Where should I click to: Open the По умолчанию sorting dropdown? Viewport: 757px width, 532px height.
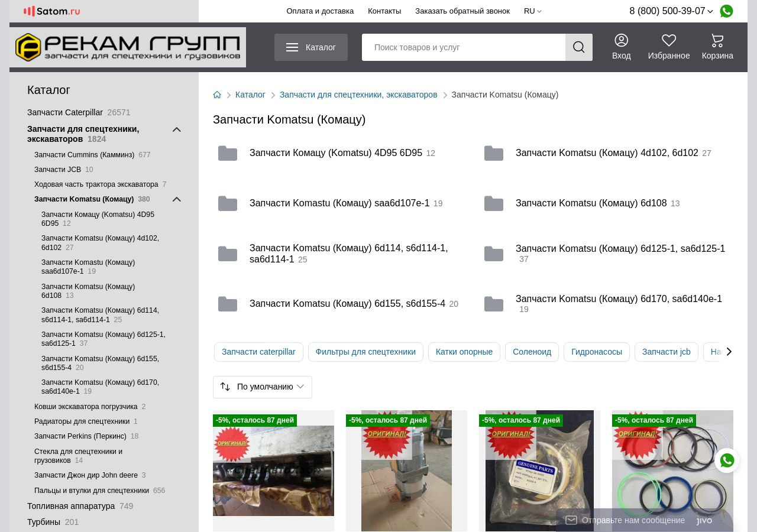point(263,387)
